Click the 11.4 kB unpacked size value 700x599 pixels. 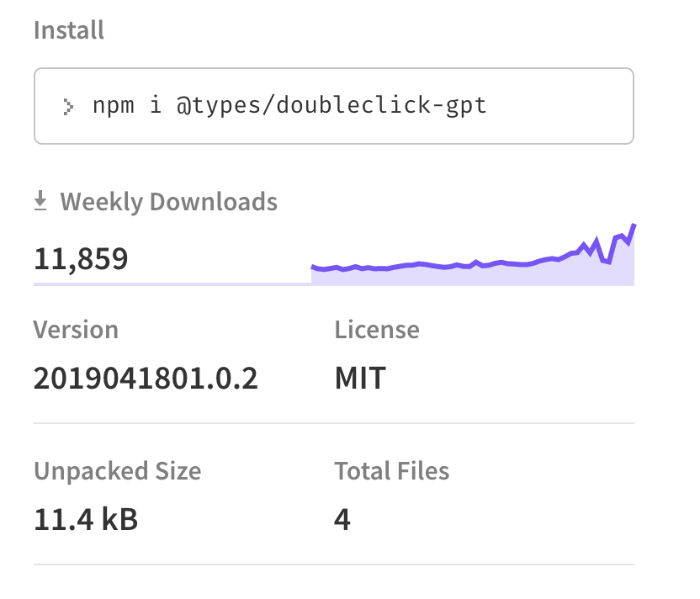coord(86,520)
